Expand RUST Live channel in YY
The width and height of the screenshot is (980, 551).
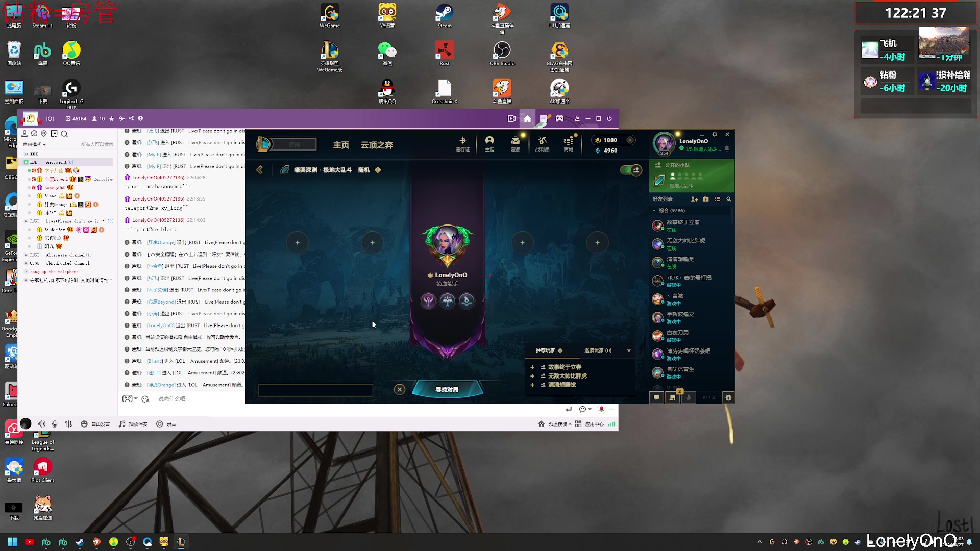click(26, 221)
